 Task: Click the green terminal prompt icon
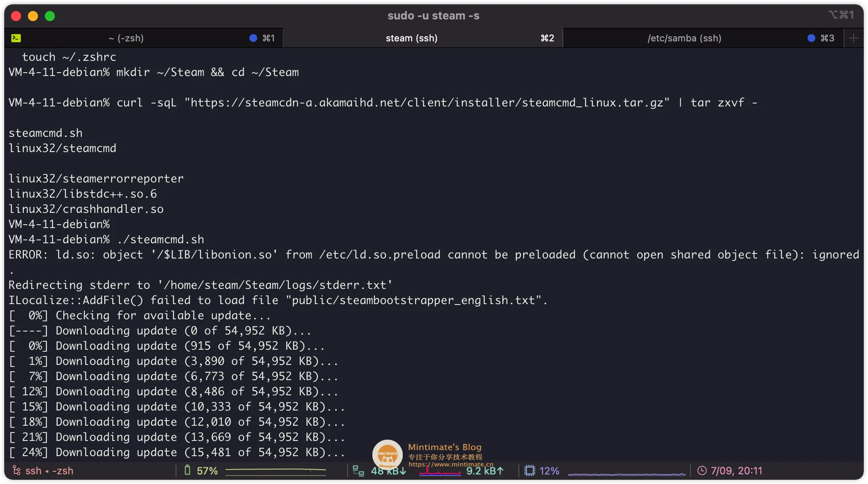(16, 38)
